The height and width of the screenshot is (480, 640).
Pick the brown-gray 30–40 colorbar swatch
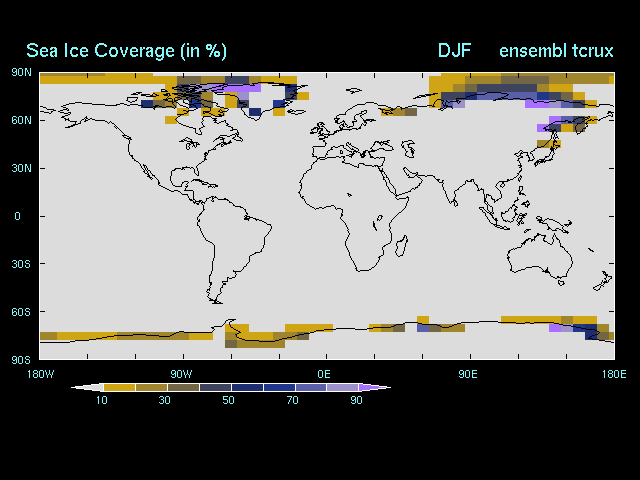pyautogui.click(x=183, y=387)
